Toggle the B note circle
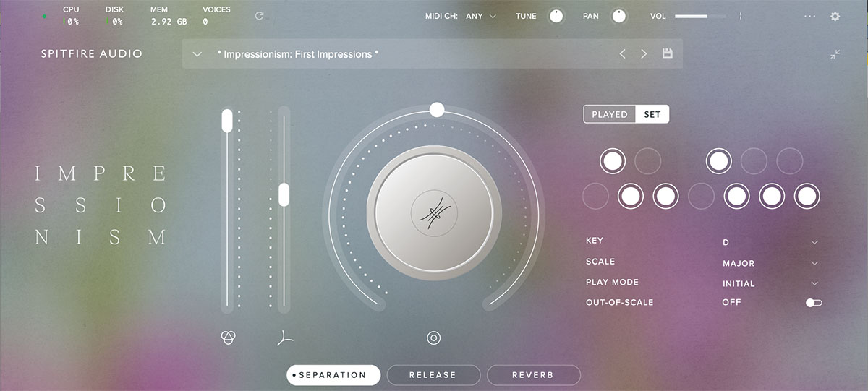The width and height of the screenshot is (868, 391). [x=807, y=196]
